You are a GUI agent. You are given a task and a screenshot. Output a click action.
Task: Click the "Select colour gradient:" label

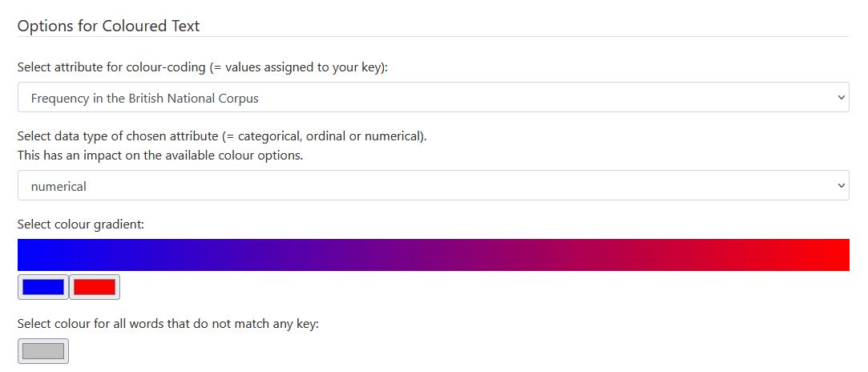[x=80, y=224]
